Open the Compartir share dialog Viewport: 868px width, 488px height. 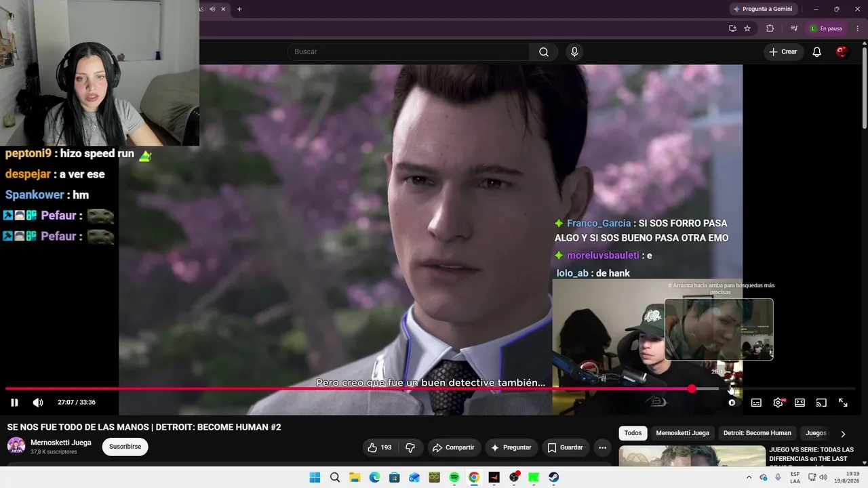(x=453, y=447)
